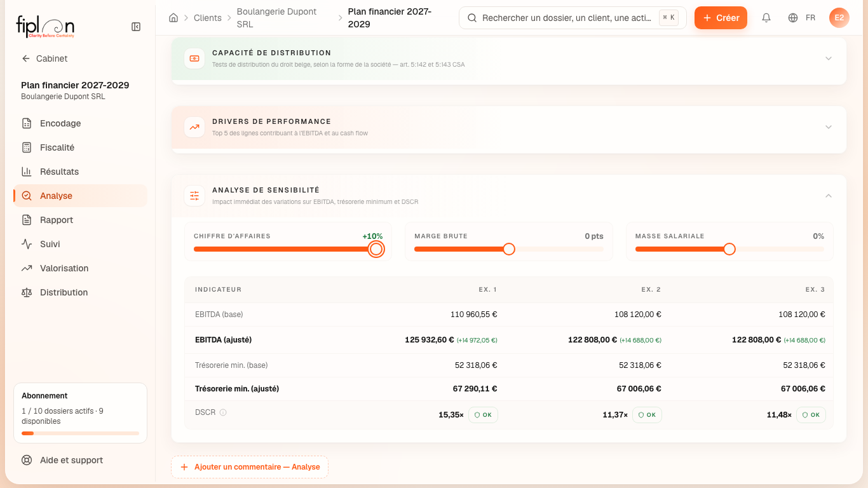Image resolution: width=868 pixels, height=488 pixels.
Task: Open Distribution in the sidebar
Action: [80, 292]
